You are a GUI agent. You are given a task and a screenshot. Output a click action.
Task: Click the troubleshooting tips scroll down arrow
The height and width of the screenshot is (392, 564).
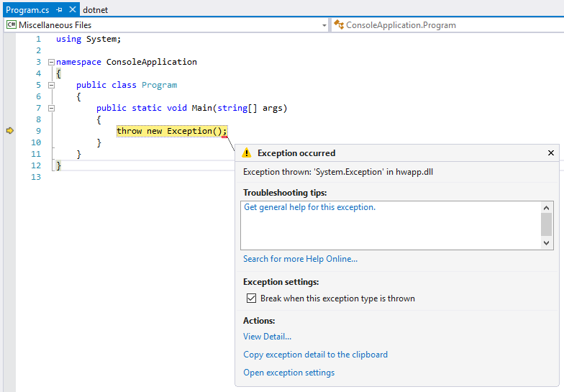point(547,243)
